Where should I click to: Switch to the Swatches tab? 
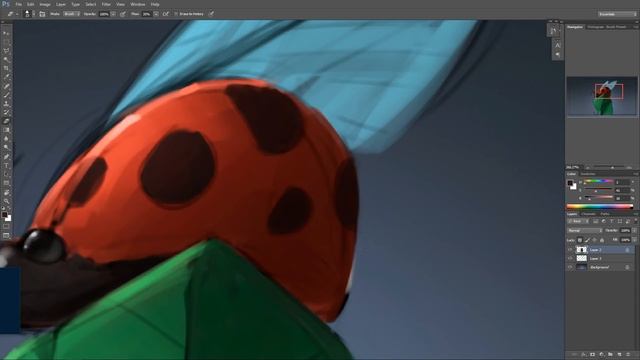coord(588,174)
